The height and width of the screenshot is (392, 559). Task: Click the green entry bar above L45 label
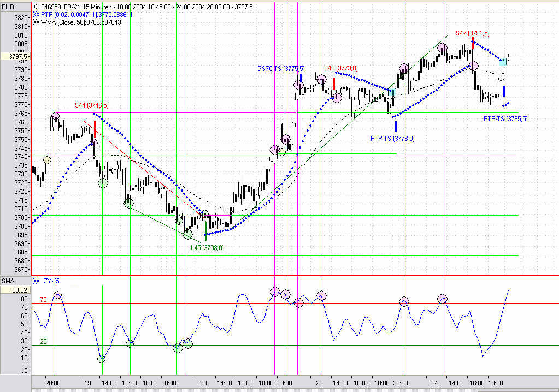205,231
